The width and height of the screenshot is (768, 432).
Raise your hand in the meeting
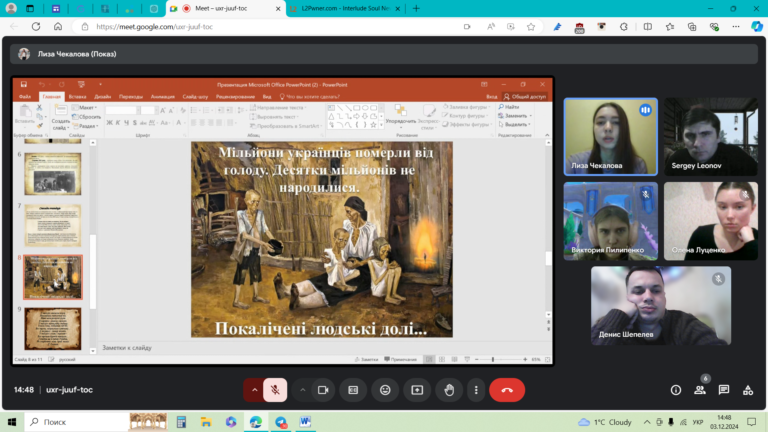click(x=449, y=390)
